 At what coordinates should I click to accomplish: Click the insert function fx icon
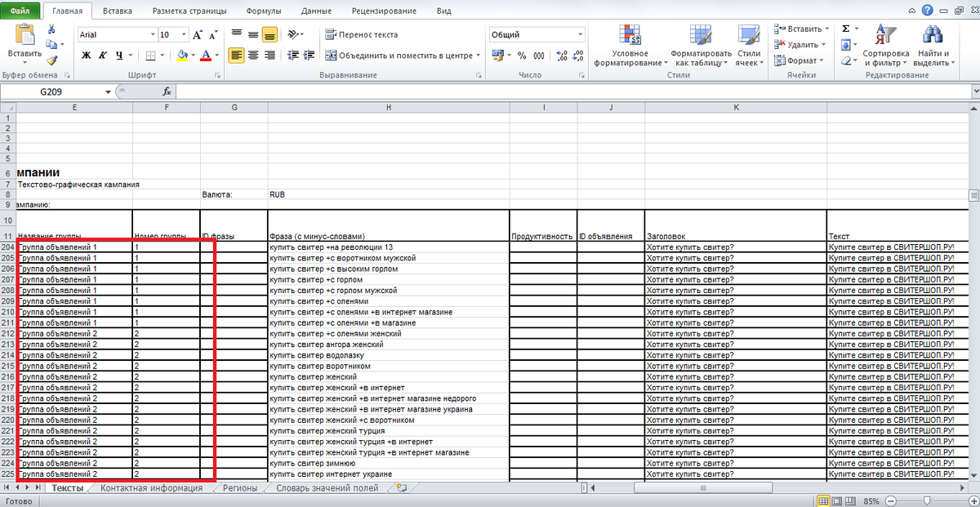tap(167, 92)
